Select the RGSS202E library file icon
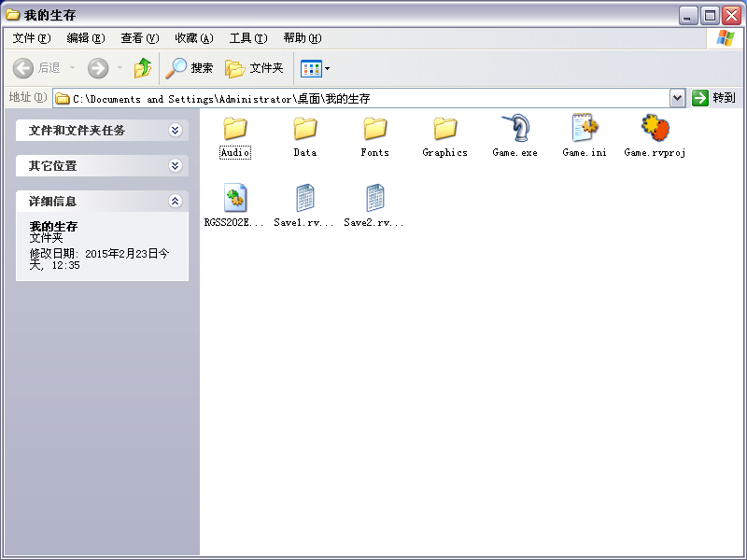Image resolution: width=747 pixels, height=560 pixels. (235, 198)
